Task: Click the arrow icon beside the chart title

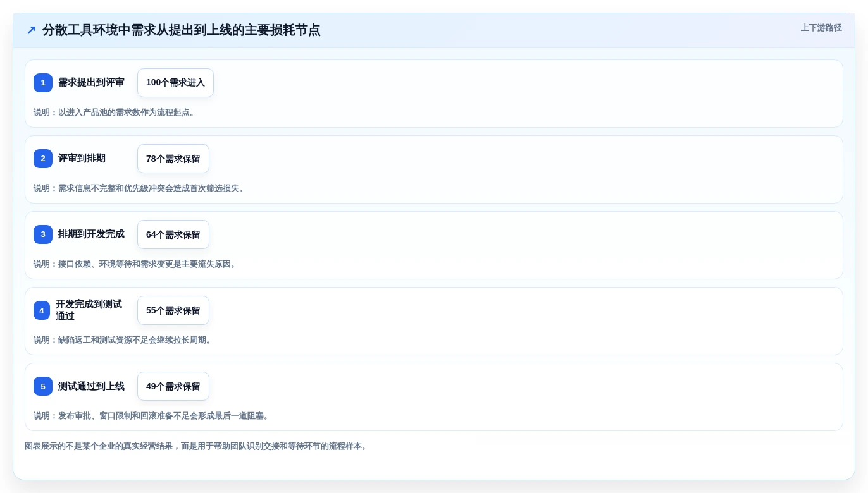Action: pyautogui.click(x=31, y=30)
